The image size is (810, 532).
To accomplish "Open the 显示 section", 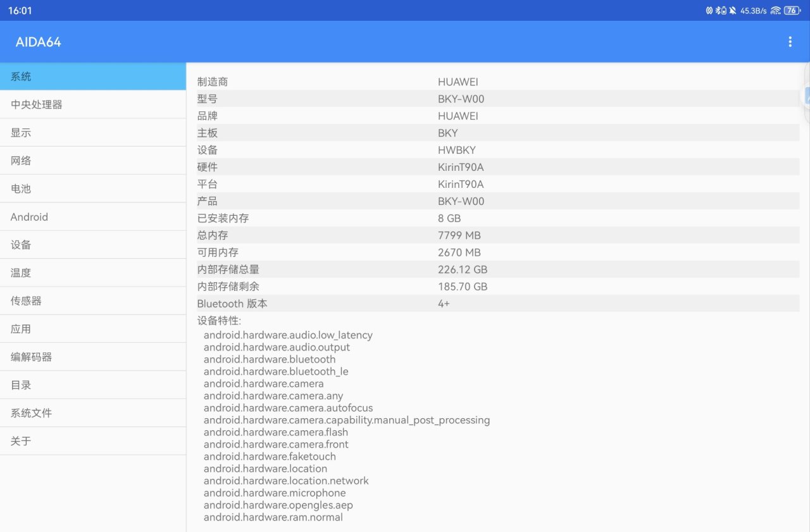I will click(x=93, y=133).
